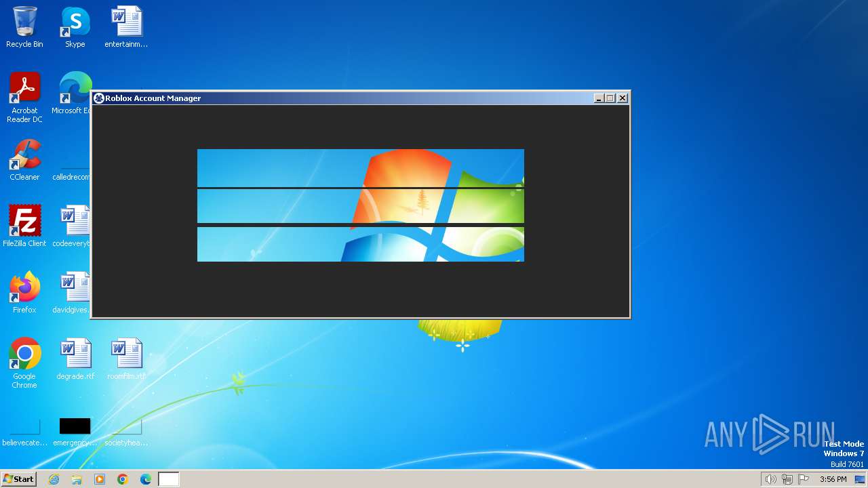Select the emergencyw... black thumbnail file

coord(75,432)
